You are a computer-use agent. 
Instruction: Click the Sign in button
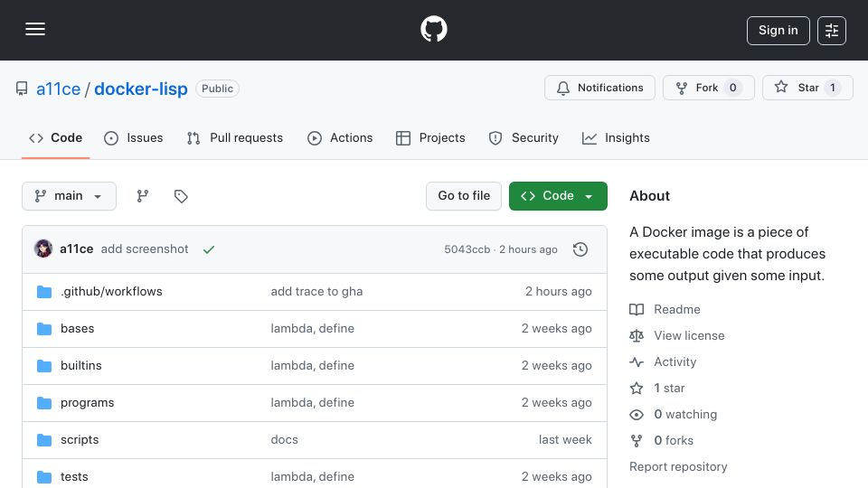coord(778,31)
